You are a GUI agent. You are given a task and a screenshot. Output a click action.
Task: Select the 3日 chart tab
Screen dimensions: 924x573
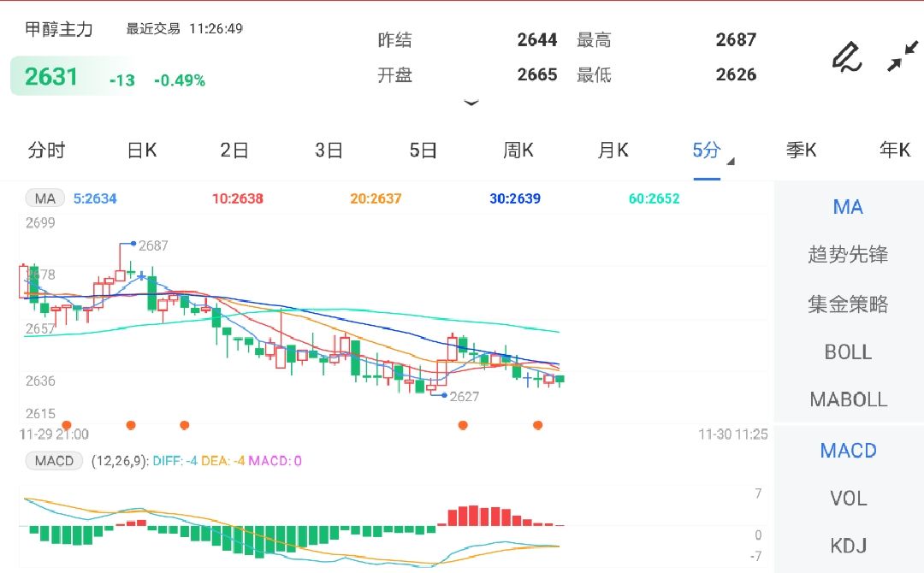(329, 151)
